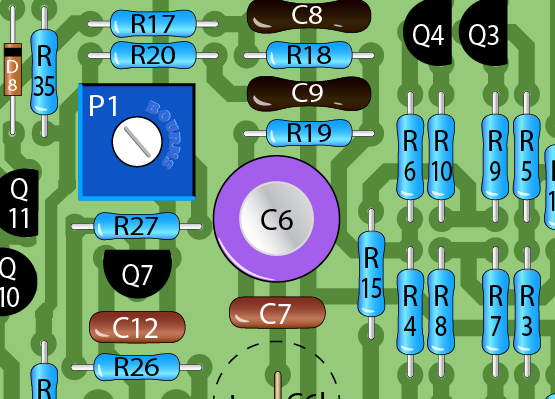Click the blue P1 trimmer potentiometer body
Screen dimensions: 555x399
137,142
